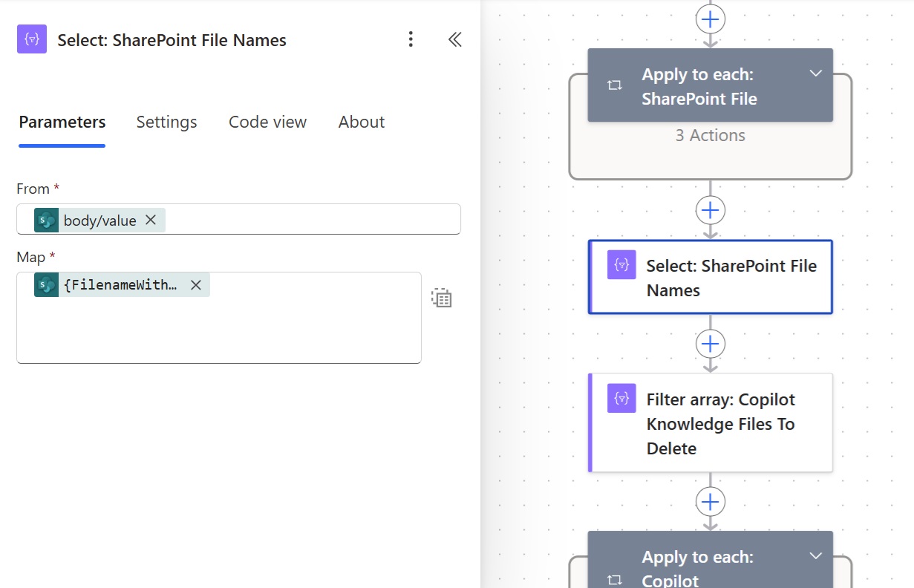Switch to the Code view tab
This screenshot has height=588, width=914.
pyautogui.click(x=267, y=122)
